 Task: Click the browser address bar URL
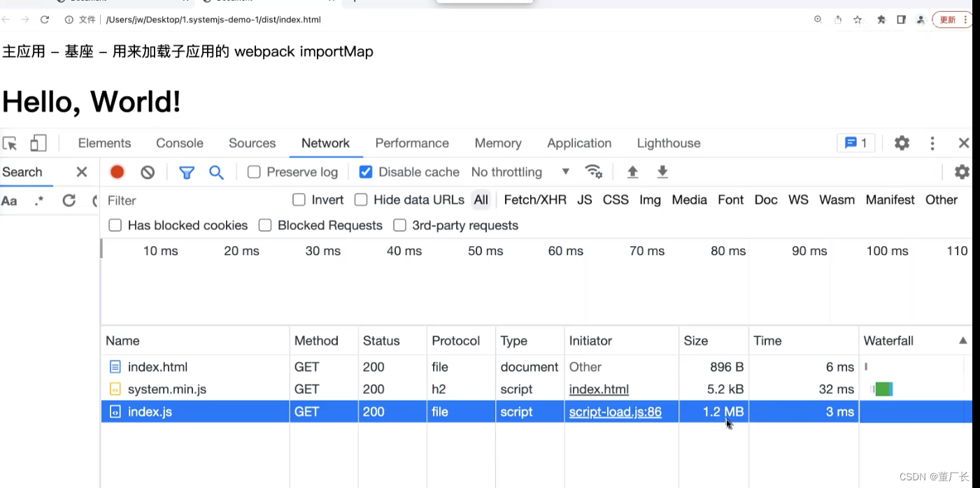click(213, 20)
